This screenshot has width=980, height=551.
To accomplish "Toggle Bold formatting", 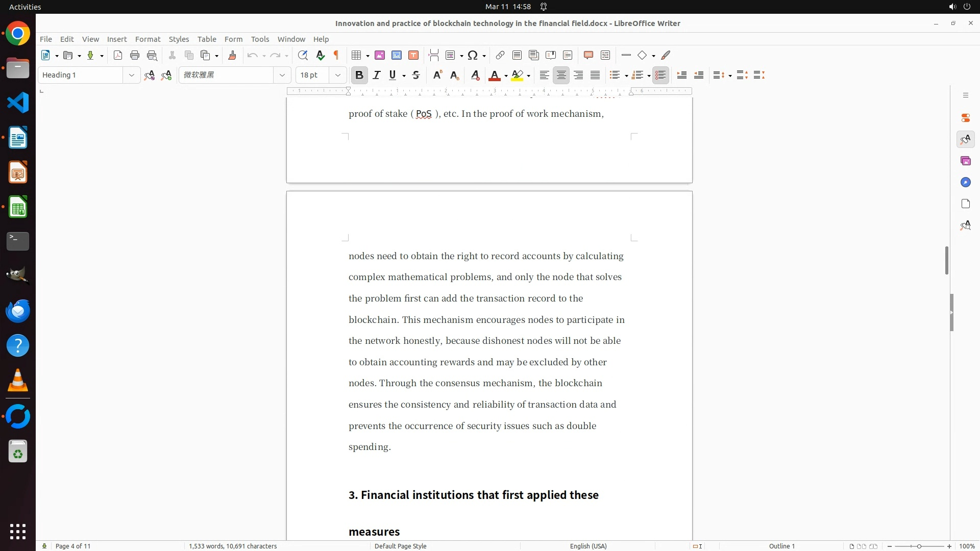I will coord(359,75).
